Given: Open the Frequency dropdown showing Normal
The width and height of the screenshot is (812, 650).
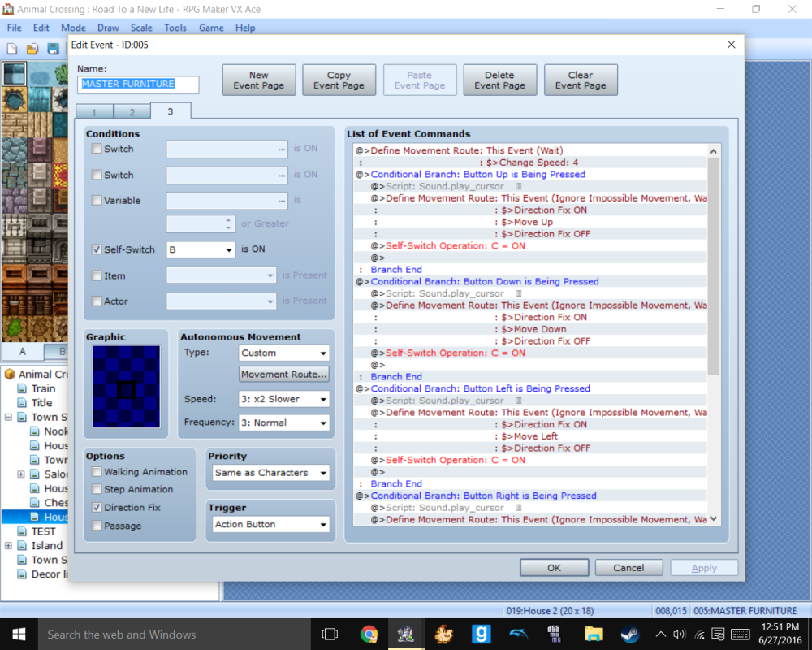Looking at the screenshot, I should tap(283, 423).
